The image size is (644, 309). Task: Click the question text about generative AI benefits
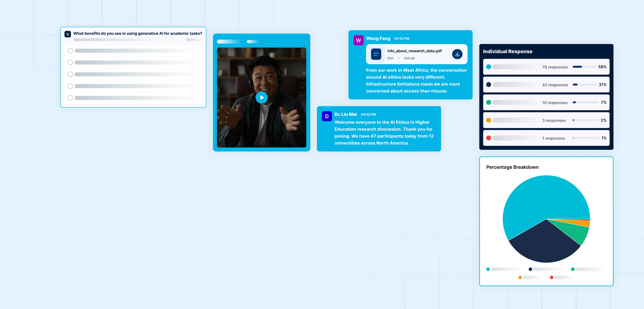138,34
